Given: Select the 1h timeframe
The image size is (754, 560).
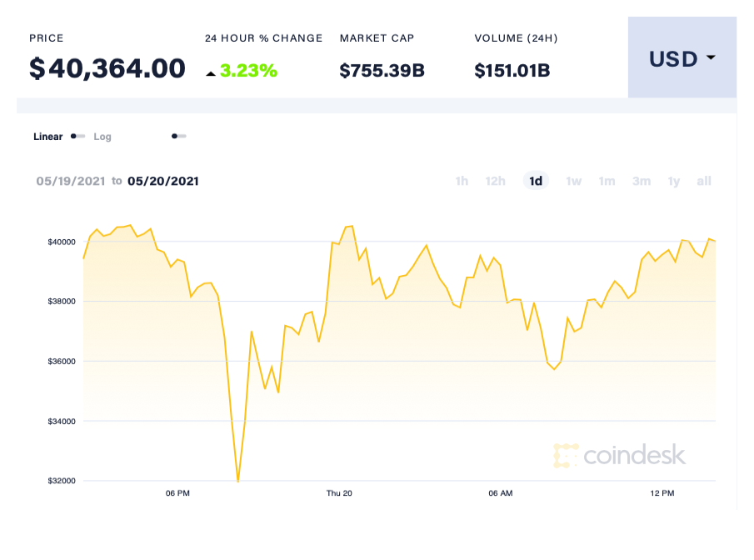Looking at the screenshot, I should tap(462, 181).
